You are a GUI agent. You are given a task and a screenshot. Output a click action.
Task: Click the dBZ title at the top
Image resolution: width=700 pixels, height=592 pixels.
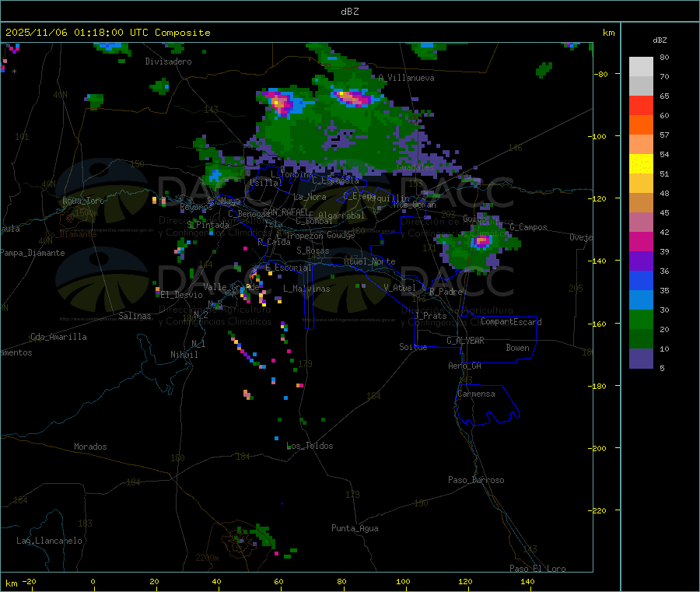pyautogui.click(x=349, y=11)
